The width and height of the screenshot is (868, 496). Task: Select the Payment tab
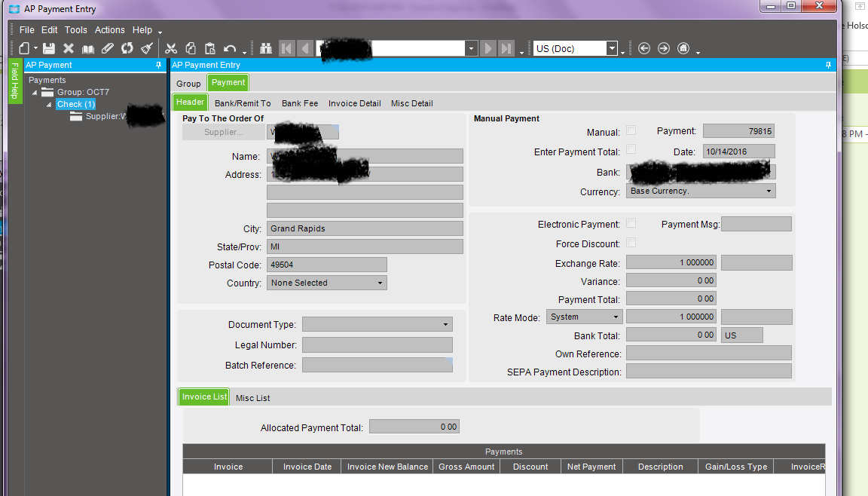[x=228, y=82]
